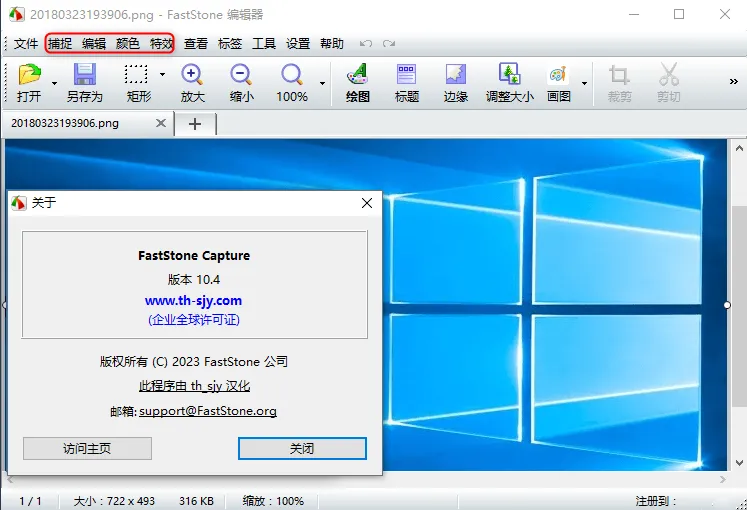Click the image right-edge resize handle
Image resolution: width=747 pixels, height=510 pixels.
(727, 305)
